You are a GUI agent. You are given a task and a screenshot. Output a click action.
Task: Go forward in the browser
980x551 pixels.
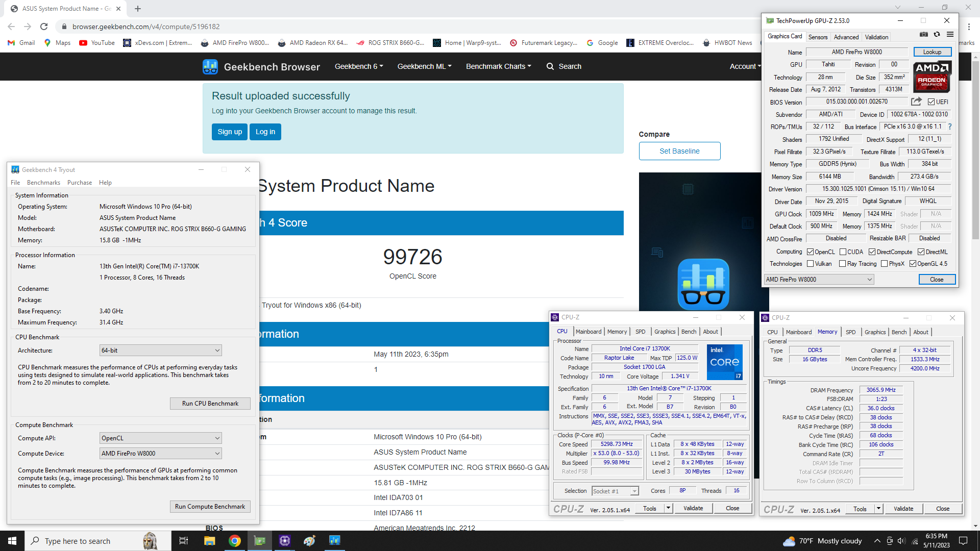click(x=28, y=27)
